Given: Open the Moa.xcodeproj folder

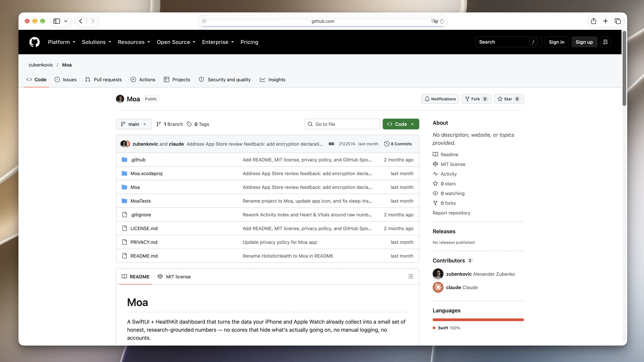Looking at the screenshot, I should pyautogui.click(x=146, y=173).
